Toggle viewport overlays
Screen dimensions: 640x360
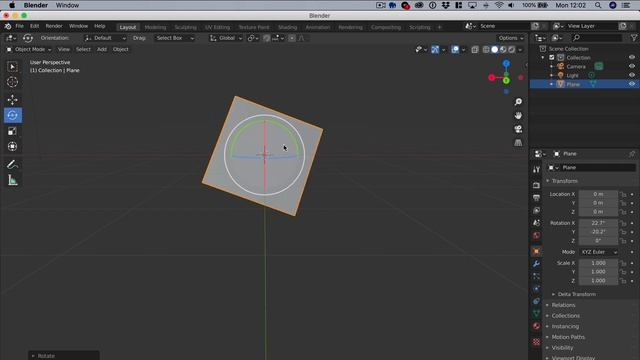point(455,50)
